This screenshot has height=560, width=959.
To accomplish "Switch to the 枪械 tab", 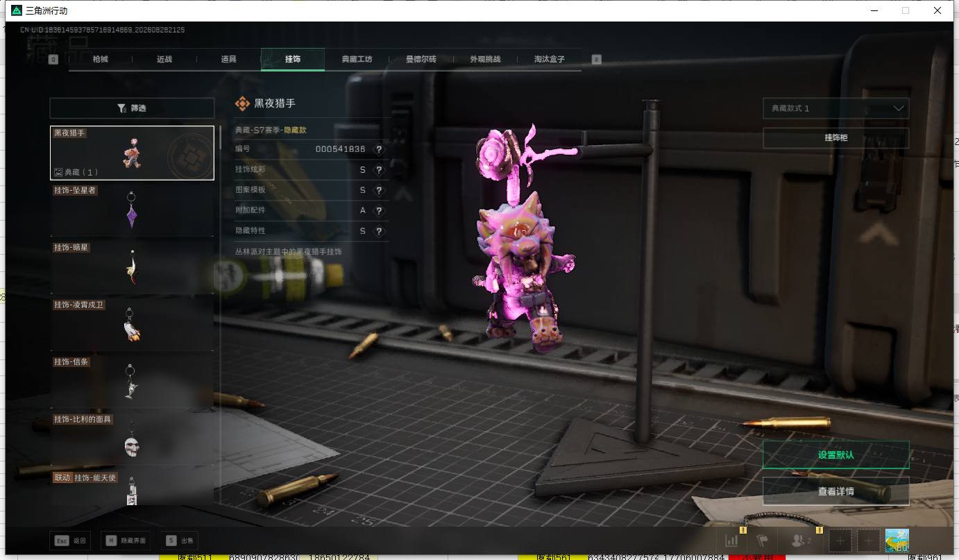I will [x=101, y=60].
